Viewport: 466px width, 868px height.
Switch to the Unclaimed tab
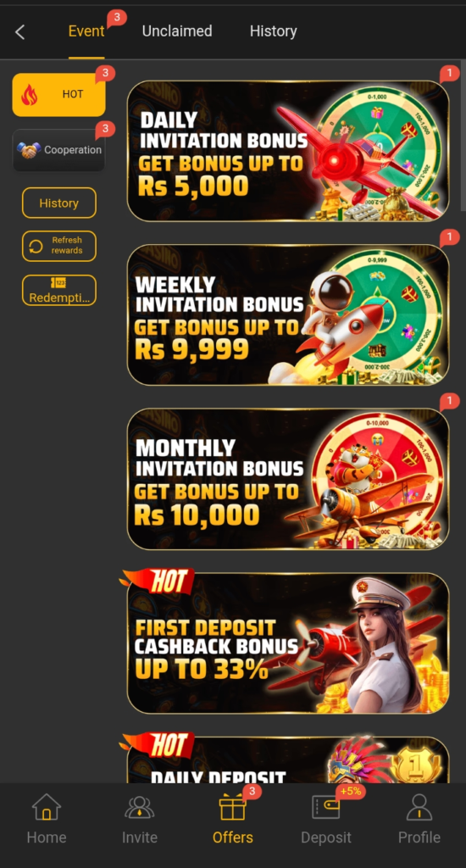(177, 31)
